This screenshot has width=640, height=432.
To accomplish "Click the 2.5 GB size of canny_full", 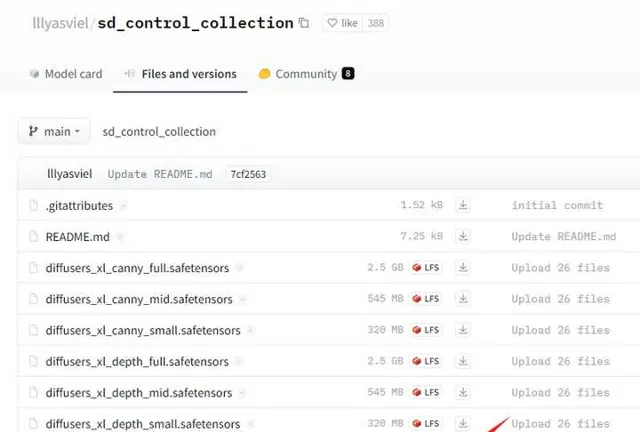I will [x=385, y=267].
